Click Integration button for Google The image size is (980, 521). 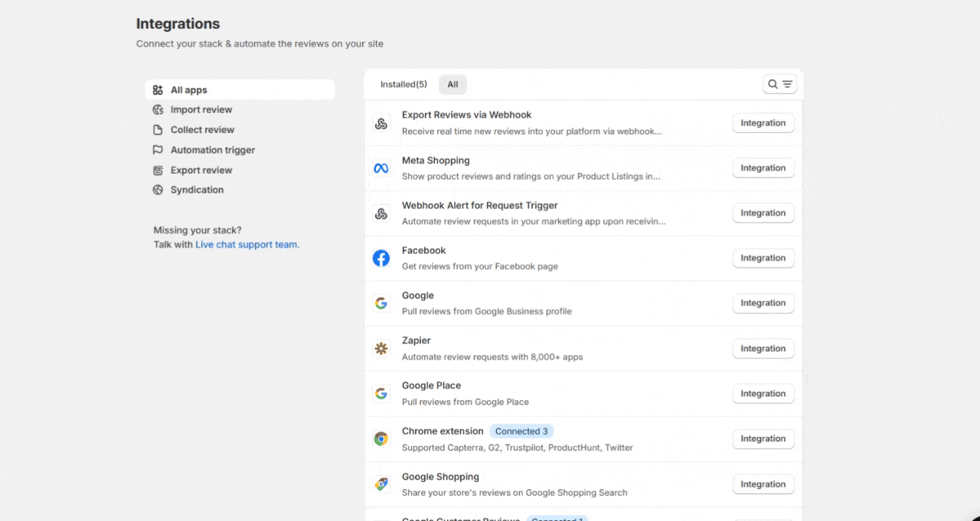click(763, 304)
